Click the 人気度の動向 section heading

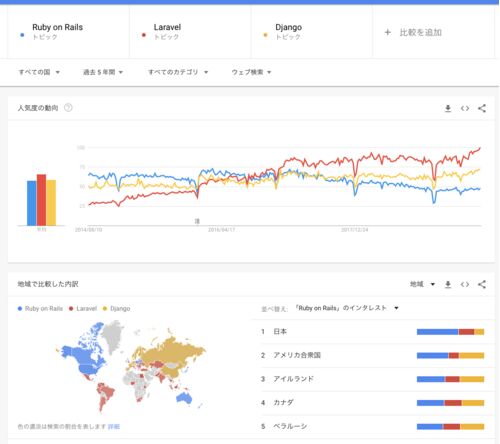pyautogui.click(x=38, y=108)
